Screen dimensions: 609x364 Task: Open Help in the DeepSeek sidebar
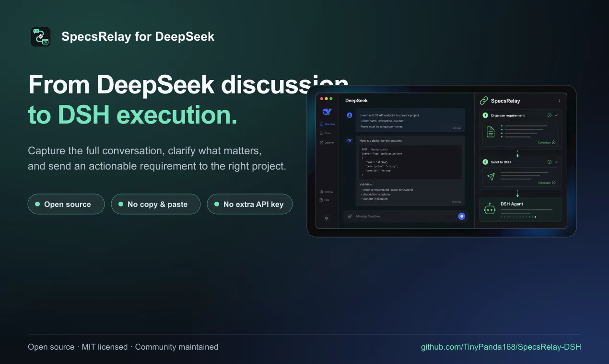pyautogui.click(x=325, y=200)
